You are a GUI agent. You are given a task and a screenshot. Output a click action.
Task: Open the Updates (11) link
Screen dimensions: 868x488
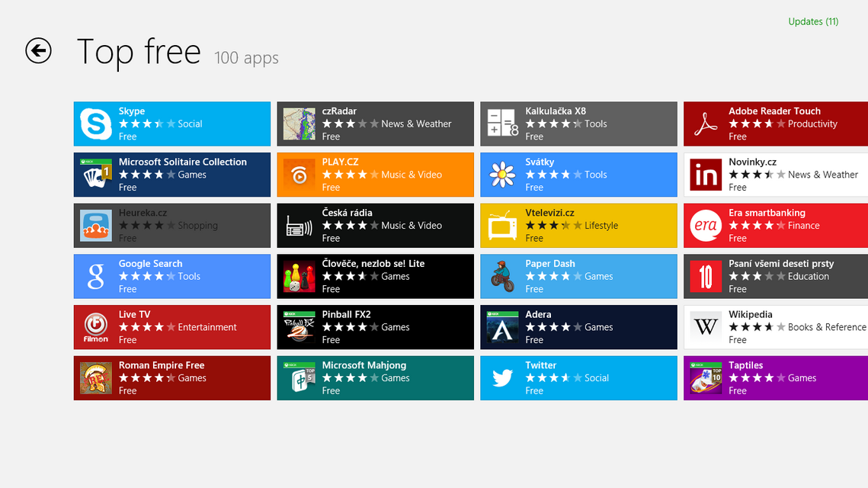(813, 21)
